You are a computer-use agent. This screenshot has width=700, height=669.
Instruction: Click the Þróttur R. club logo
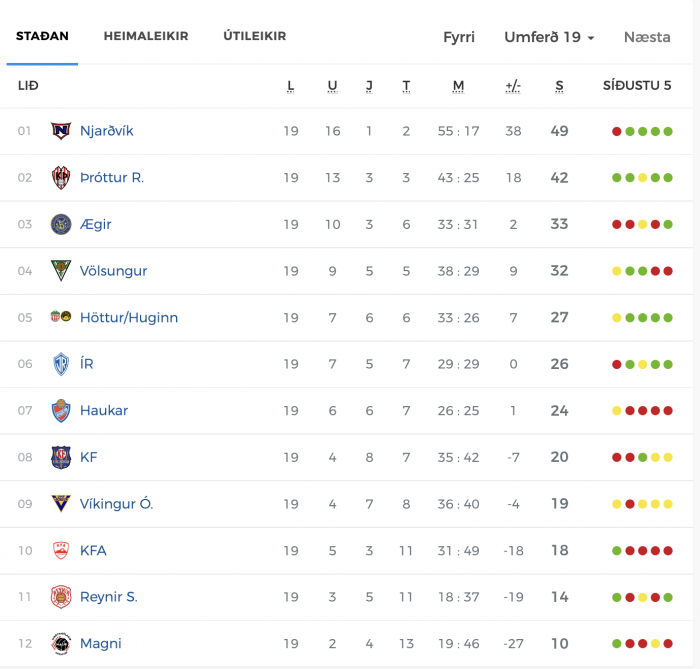click(61, 178)
